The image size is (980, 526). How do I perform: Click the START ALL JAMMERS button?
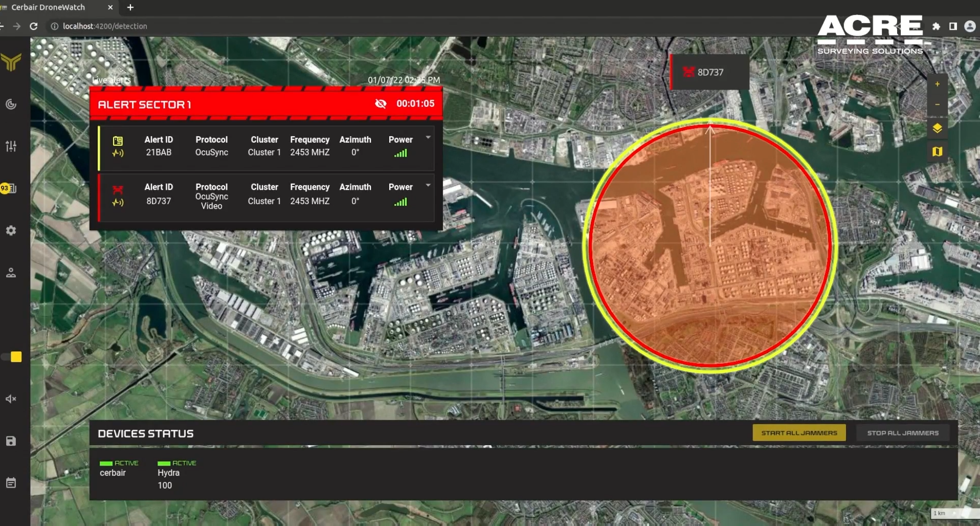[799, 433]
